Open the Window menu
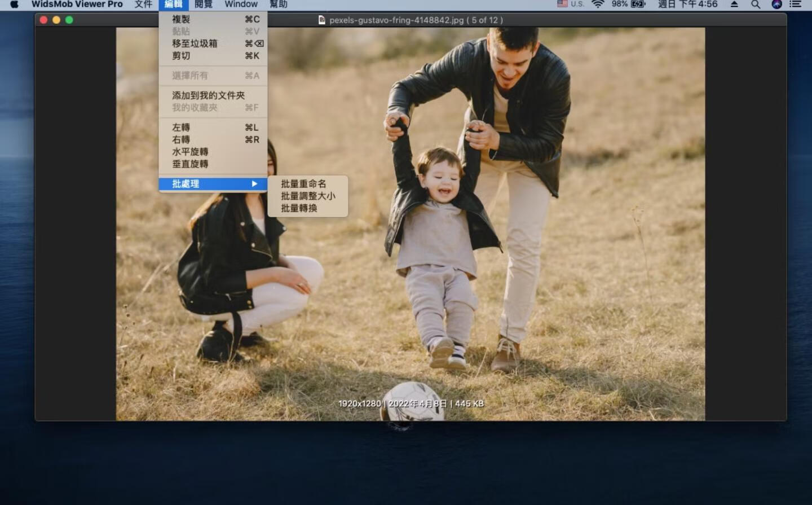The width and height of the screenshot is (812, 505). pos(241,5)
